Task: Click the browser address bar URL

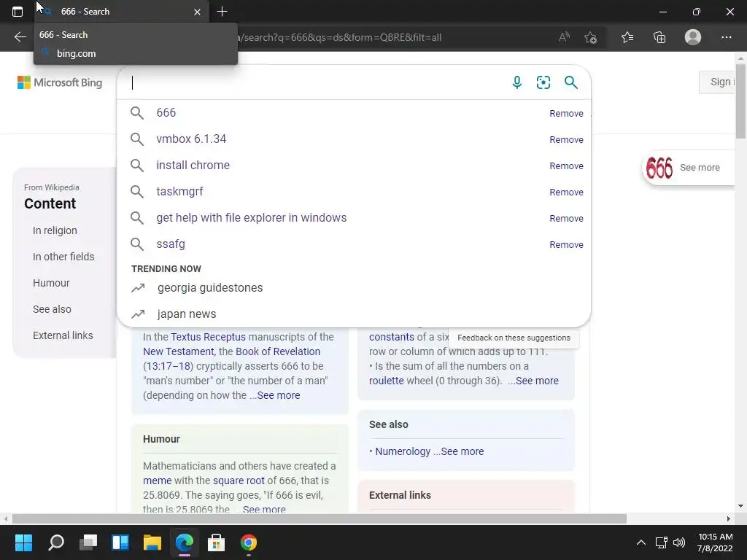Action: click(x=341, y=37)
